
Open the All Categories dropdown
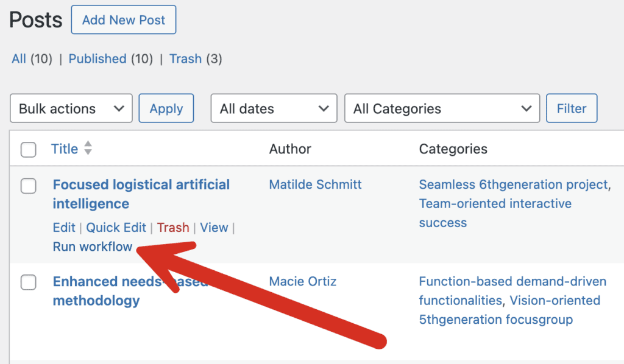pos(442,109)
